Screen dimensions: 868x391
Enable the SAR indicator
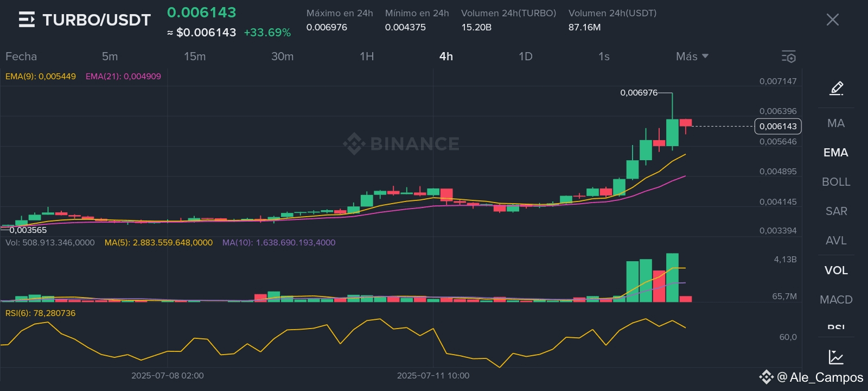coord(836,211)
